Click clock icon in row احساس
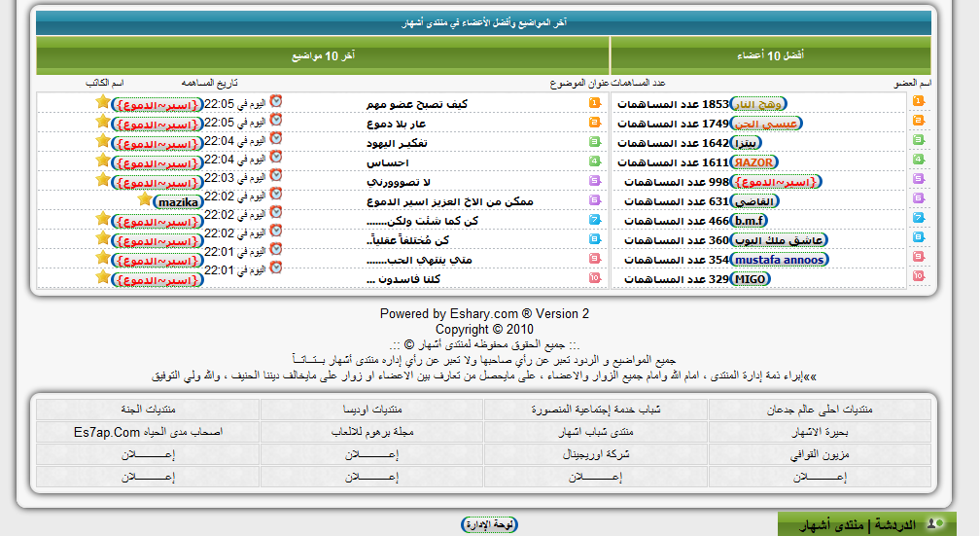This screenshot has height=536, width=980. point(276,157)
